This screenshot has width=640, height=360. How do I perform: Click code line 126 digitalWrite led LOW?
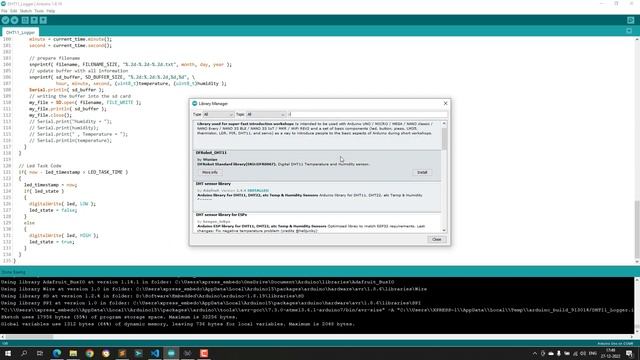pos(62,204)
